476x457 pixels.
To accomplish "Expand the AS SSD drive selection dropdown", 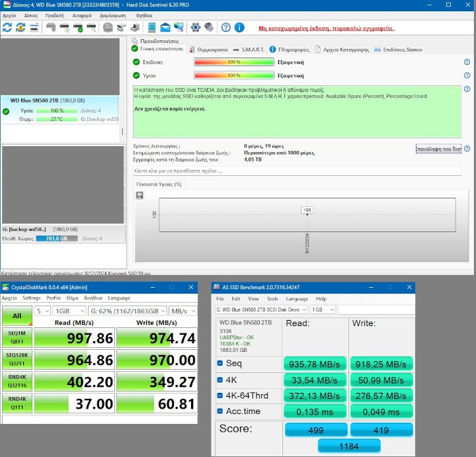I will pyautogui.click(x=262, y=310).
